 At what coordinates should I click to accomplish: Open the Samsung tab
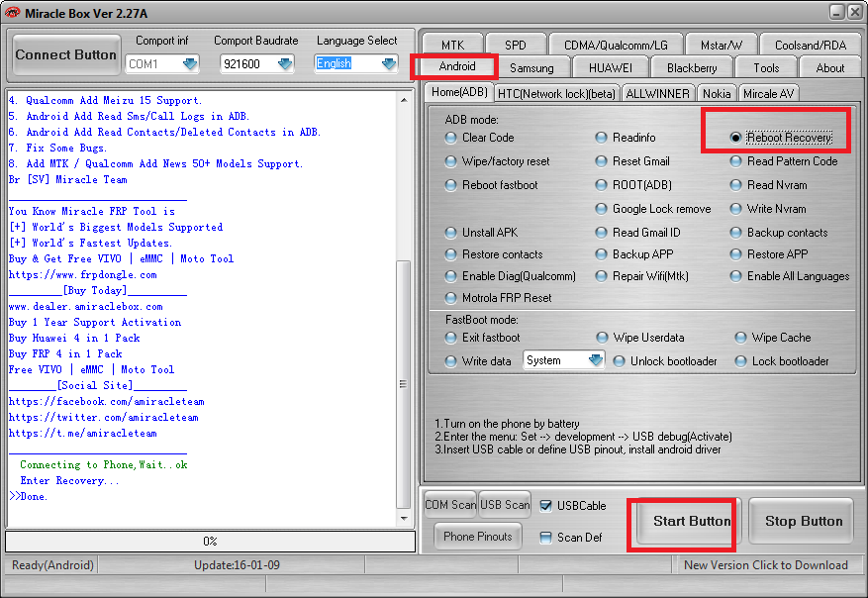click(531, 67)
